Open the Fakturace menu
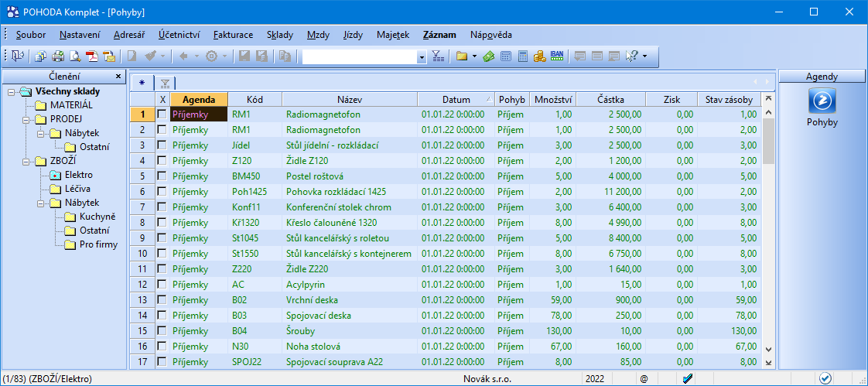 [x=233, y=35]
